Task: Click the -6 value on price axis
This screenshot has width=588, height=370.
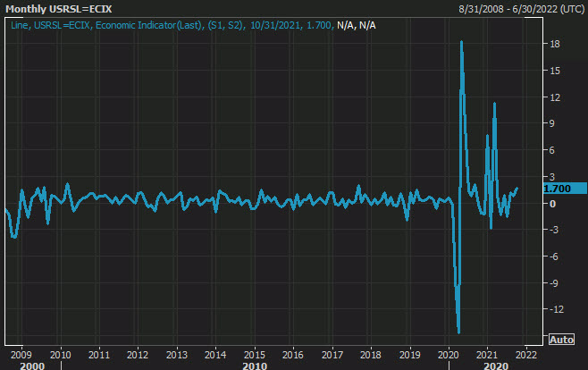Action: pyautogui.click(x=555, y=256)
